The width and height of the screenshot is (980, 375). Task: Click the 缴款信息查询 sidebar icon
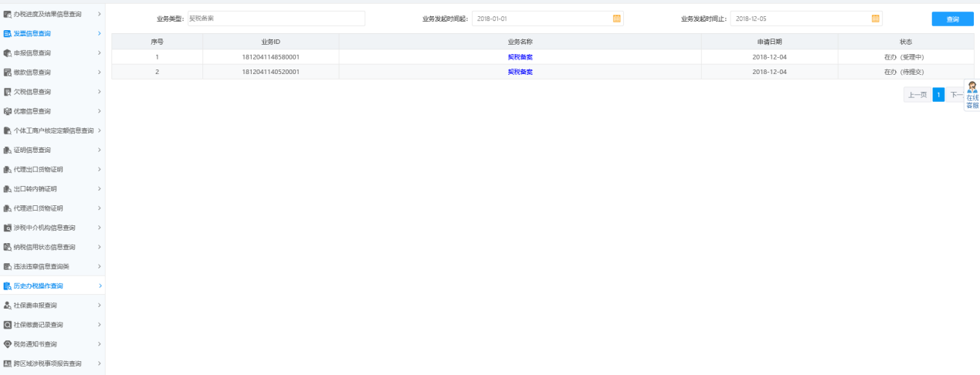(x=7, y=73)
